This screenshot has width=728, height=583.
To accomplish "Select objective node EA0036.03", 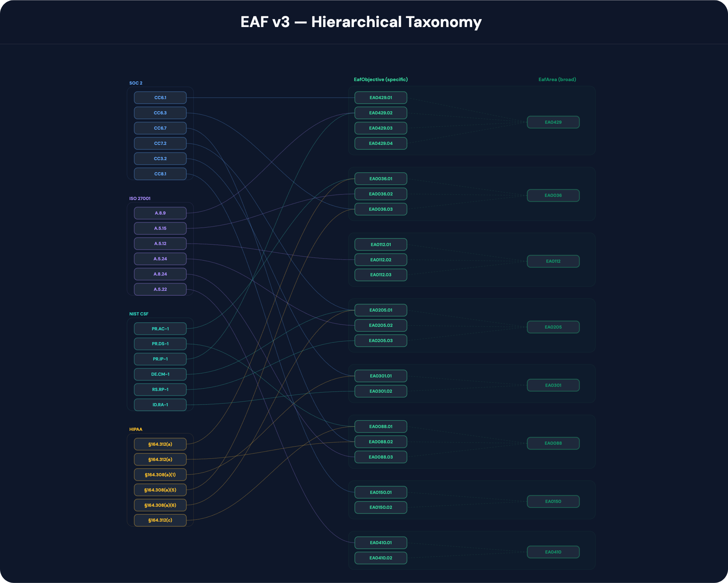I will tap(381, 209).
